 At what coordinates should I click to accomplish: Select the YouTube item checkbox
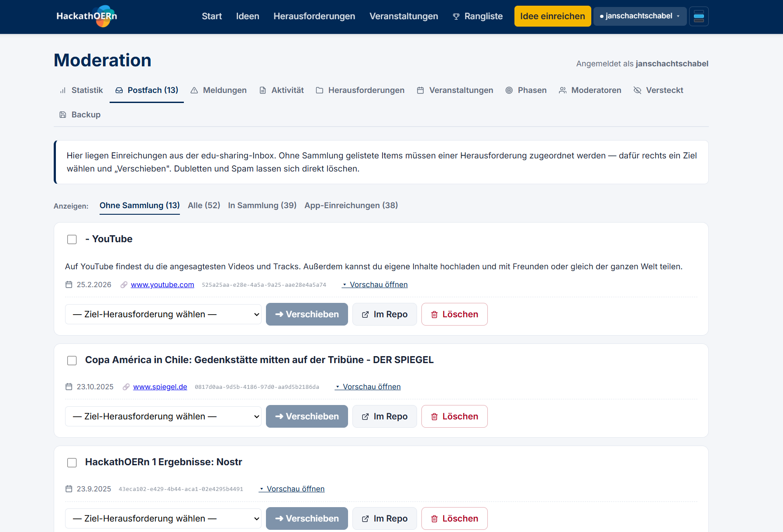tap(72, 240)
